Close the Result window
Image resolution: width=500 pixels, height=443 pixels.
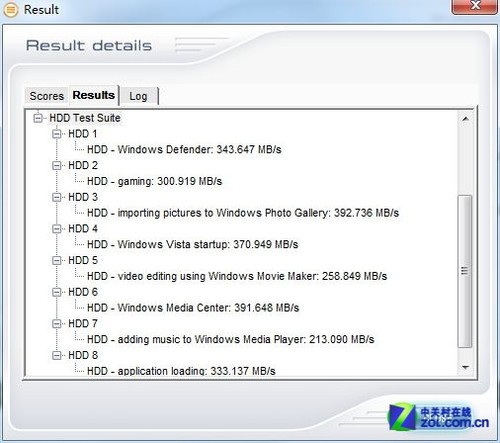[475, 6]
